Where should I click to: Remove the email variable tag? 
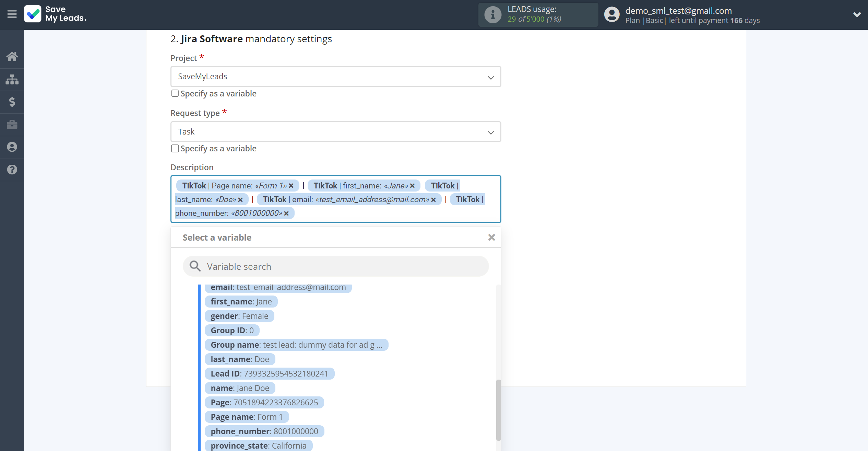point(433,199)
